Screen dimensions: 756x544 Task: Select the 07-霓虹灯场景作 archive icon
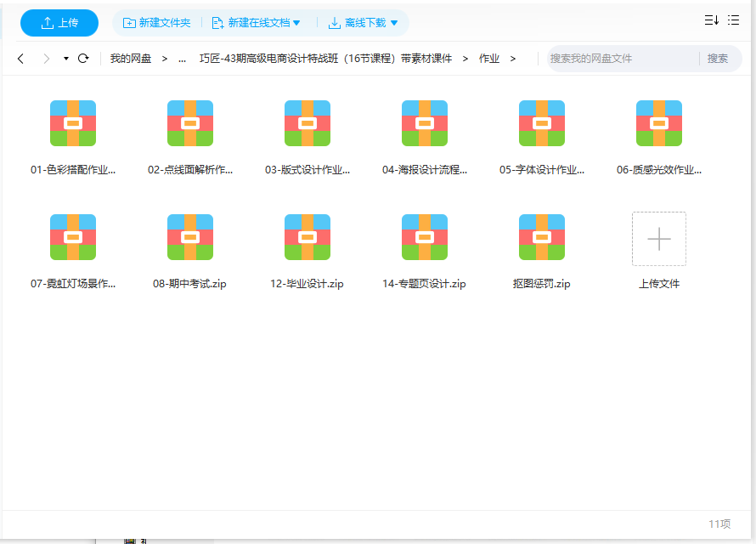[x=73, y=237]
